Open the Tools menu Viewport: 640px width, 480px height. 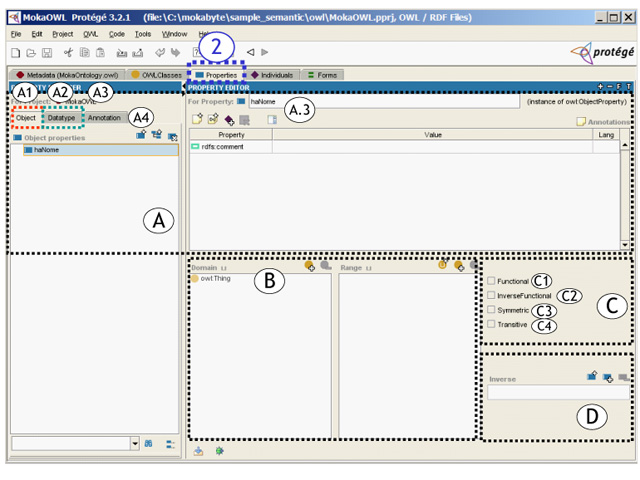click(143, 34)
